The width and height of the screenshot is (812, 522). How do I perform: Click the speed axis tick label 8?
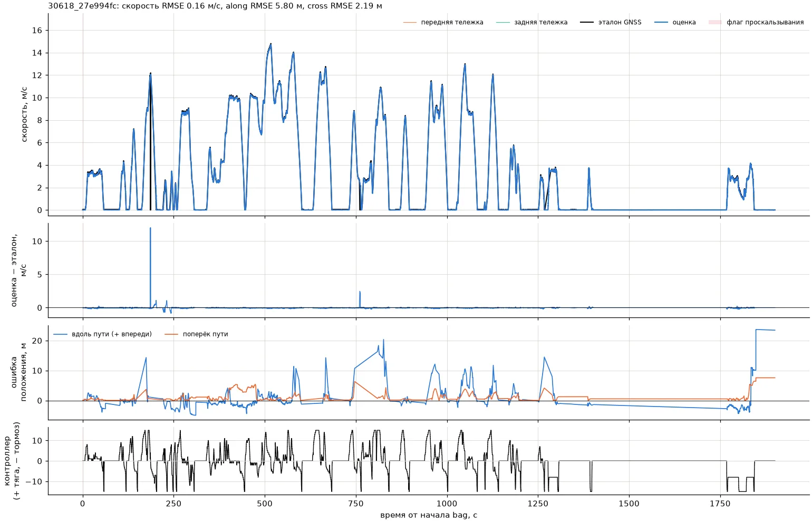click(40, 120)
